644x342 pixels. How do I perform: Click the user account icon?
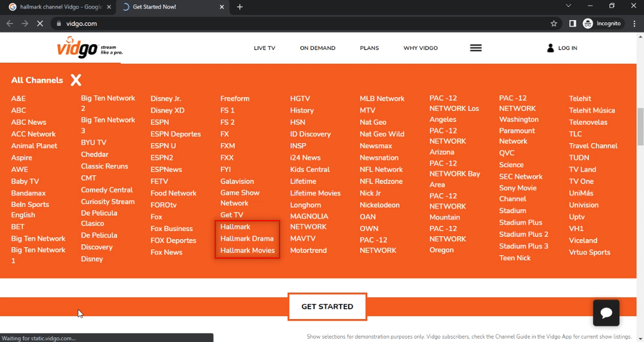pos(550,48)
